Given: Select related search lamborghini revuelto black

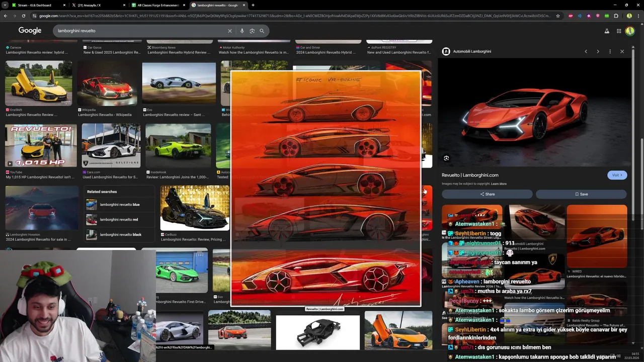Looking at the screenshot, I should pyautogui.click(x=120, y=235).
